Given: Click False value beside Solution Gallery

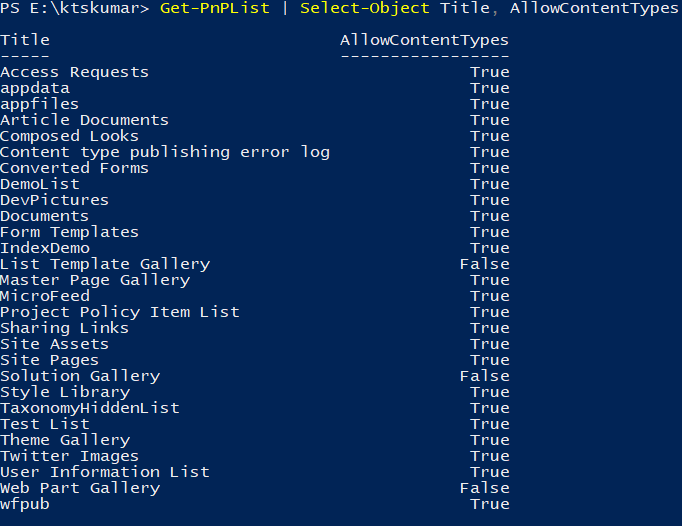Looking at the screenshot, I should pos(484,377).
